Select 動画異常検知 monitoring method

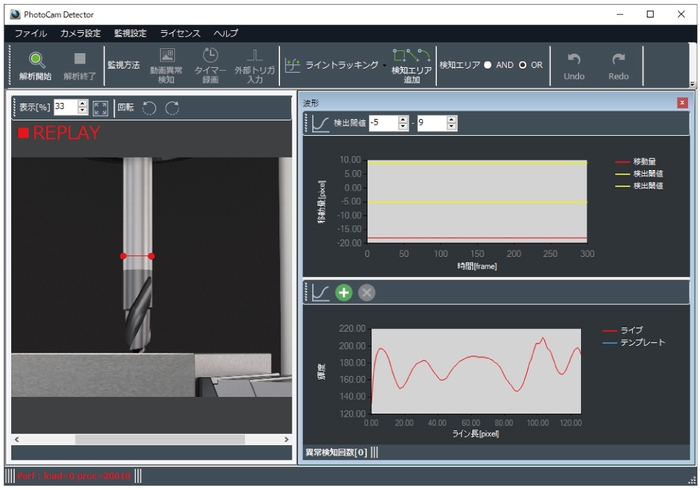point(167,58)
